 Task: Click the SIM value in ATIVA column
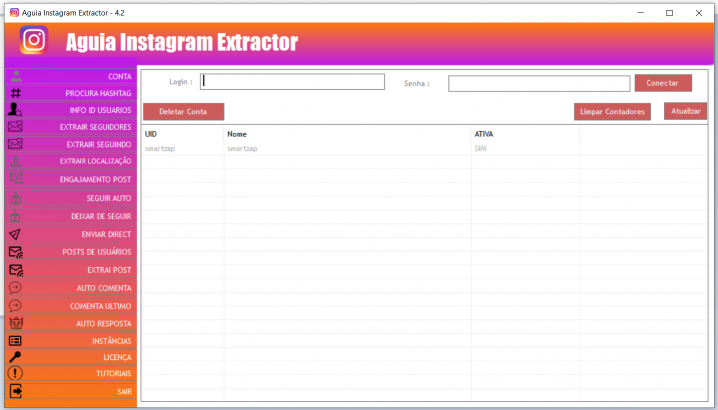(x=480, y=148)
